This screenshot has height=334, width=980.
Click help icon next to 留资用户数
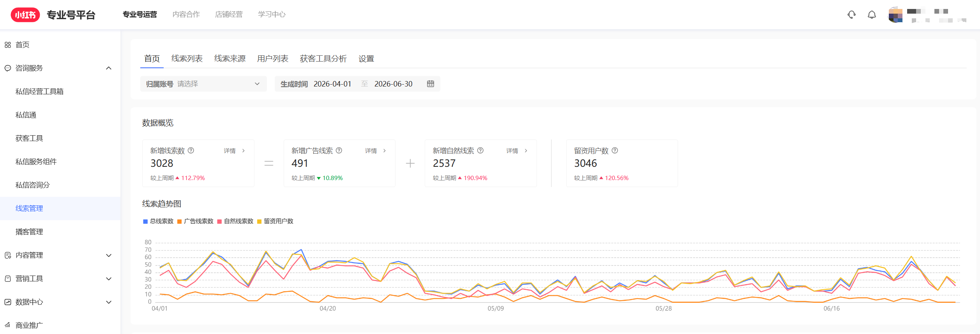615,150
